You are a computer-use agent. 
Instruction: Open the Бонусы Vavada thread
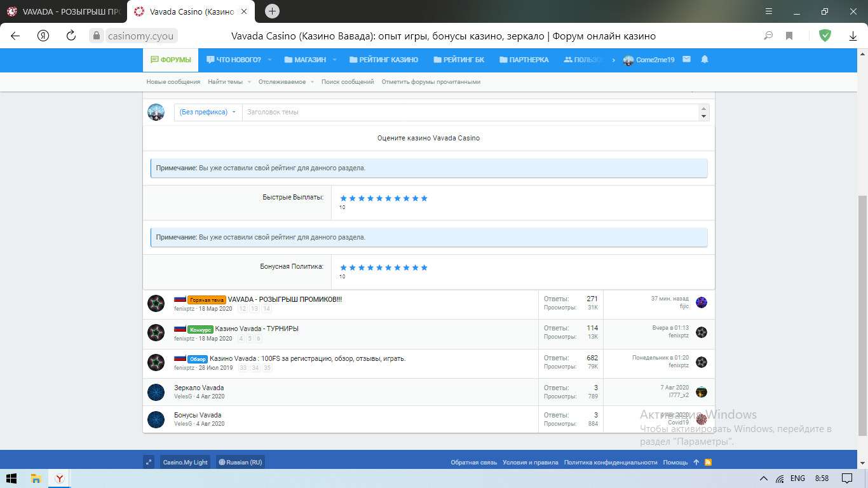[198, 415]
